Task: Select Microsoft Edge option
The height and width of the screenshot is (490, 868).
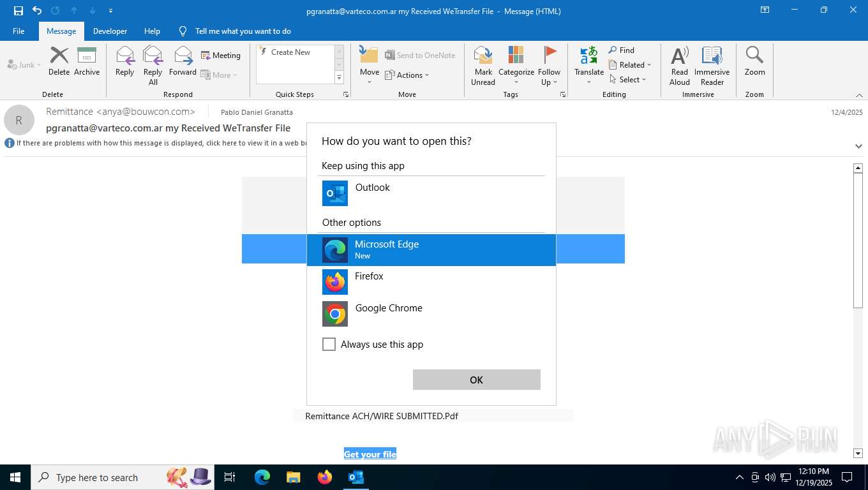Action: point(431,249)
